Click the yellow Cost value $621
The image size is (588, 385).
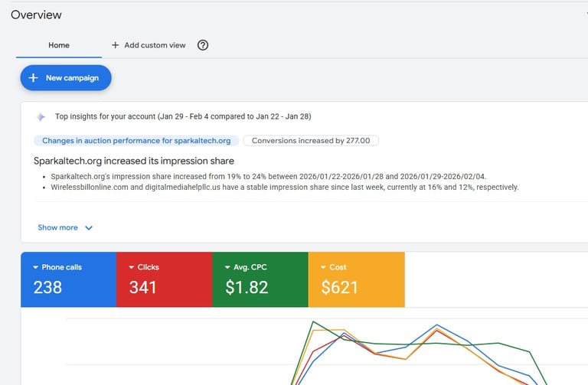340,288
